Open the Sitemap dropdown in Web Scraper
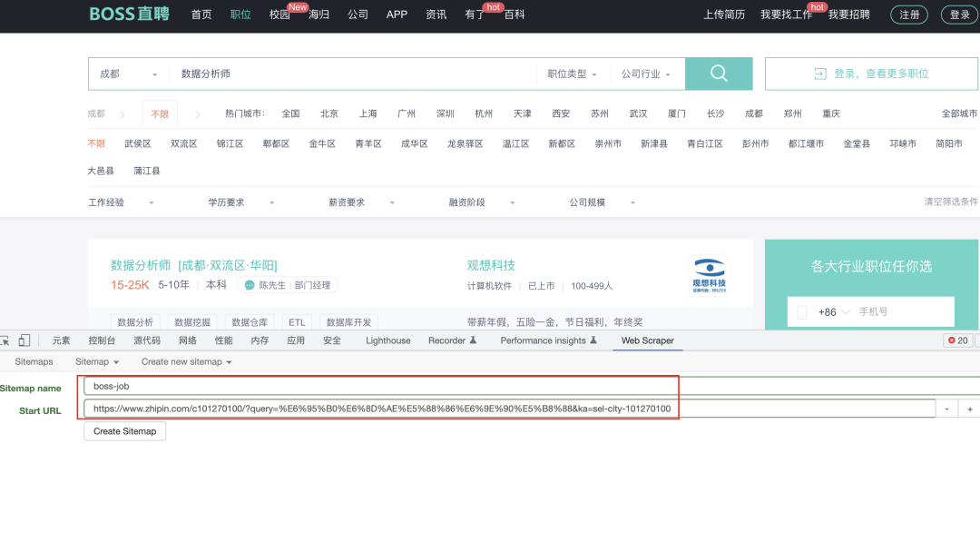This screenshot has height=542, width=980. [97, 361]
